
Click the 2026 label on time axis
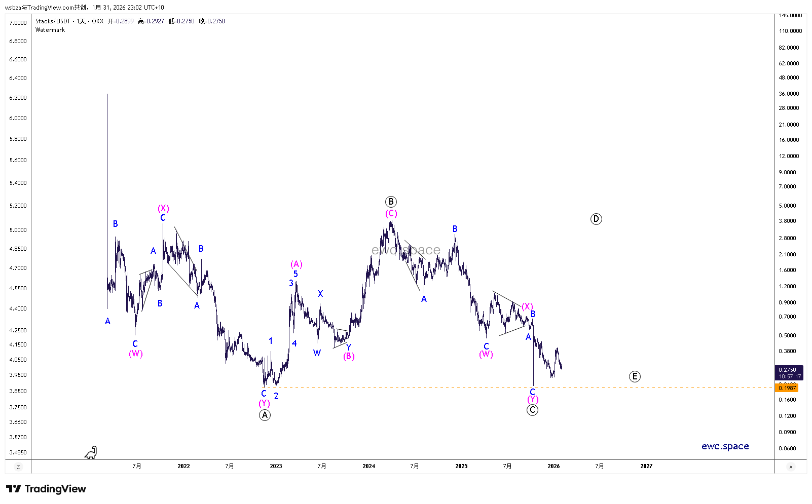click(x=553, y=466)
